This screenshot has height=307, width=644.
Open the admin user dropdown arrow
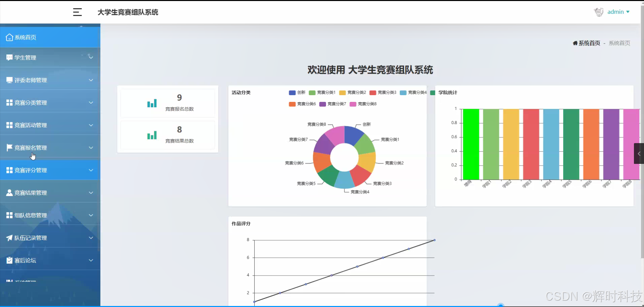[x=628, y=12]
